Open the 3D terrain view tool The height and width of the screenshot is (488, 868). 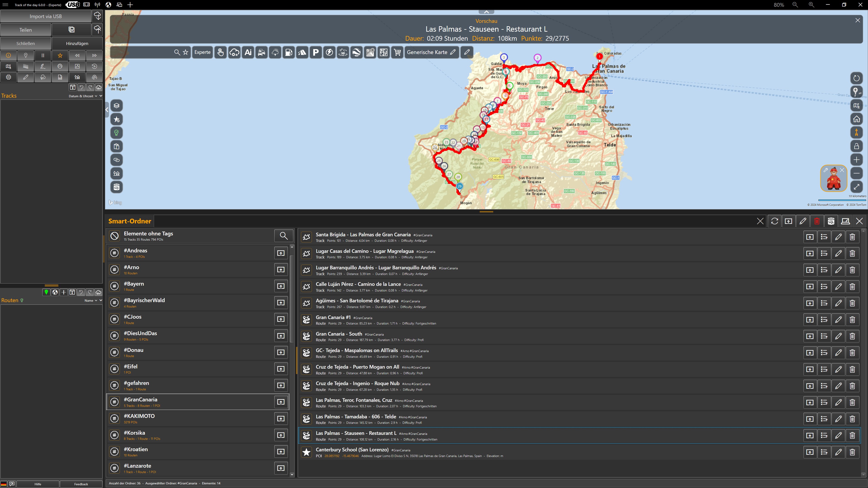(343, 52)
